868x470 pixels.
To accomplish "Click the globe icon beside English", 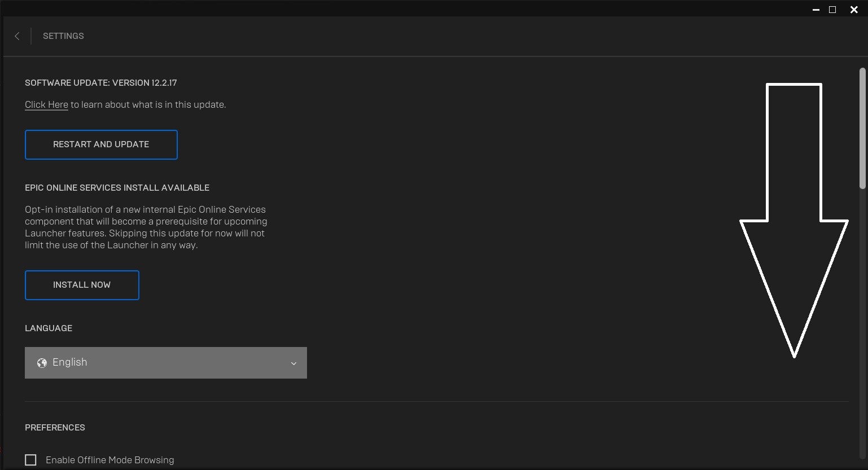I will 42,363.
